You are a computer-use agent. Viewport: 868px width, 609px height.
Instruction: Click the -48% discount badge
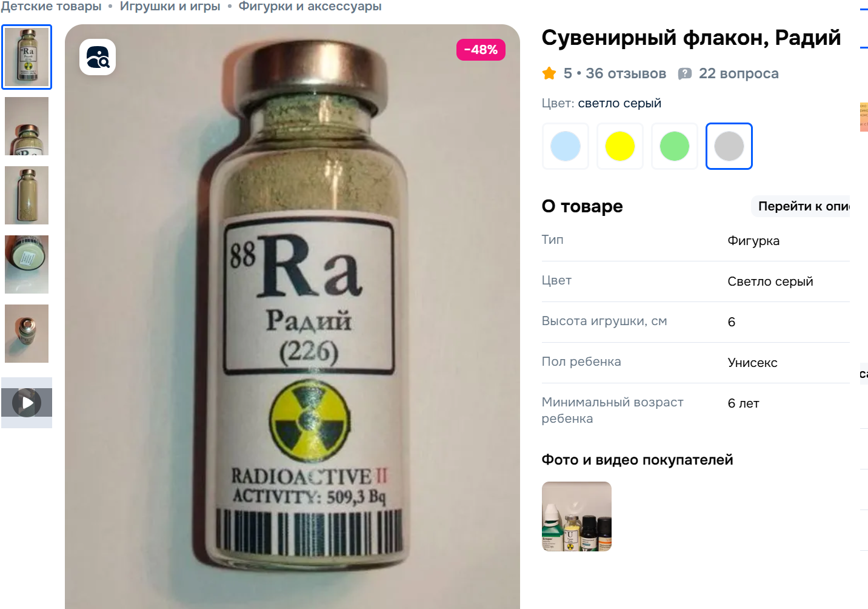click(x=481, y=50)
